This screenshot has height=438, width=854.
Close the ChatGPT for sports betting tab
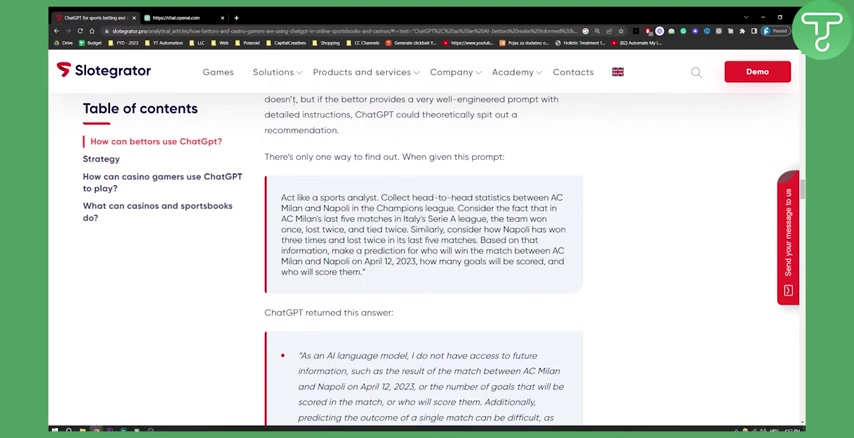click(134, 17)
